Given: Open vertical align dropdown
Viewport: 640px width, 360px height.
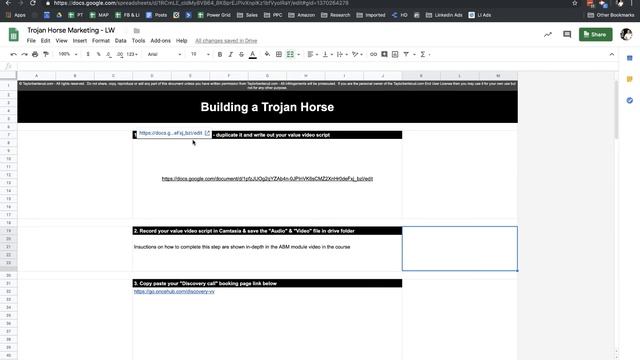Looking at the screenshot, I should [327, 54].
